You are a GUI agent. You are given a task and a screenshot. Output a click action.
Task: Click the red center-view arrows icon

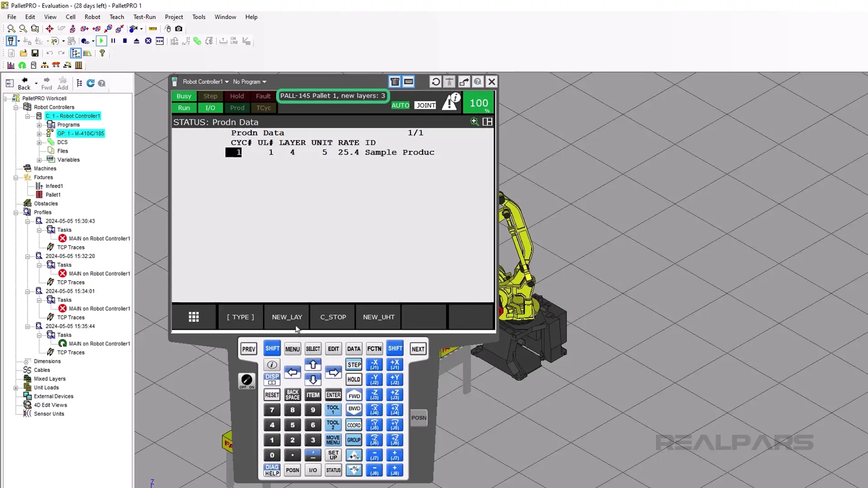(x=49, y=28)
